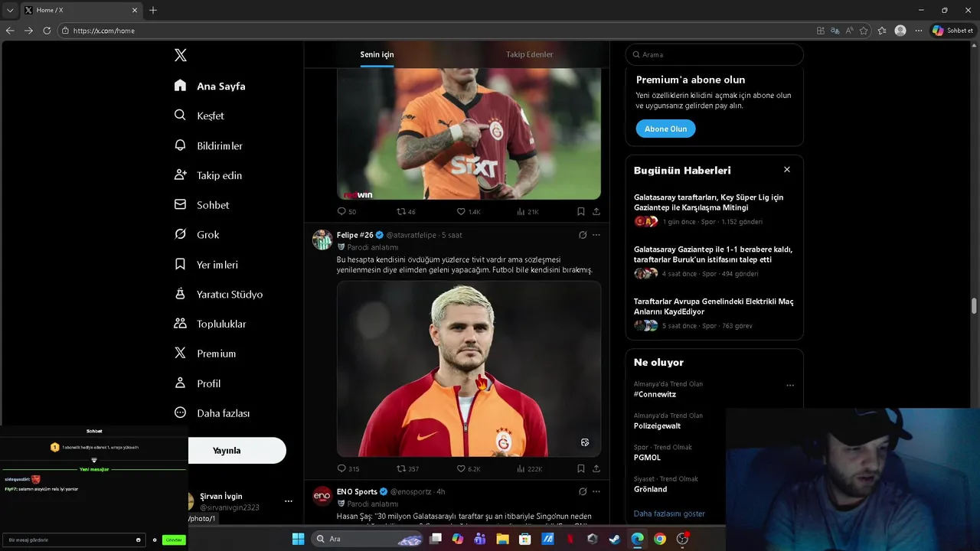View top post analytics (21K)
This screenshot has width=980, height=551.
pyautogui.click(x=528, y=211)
